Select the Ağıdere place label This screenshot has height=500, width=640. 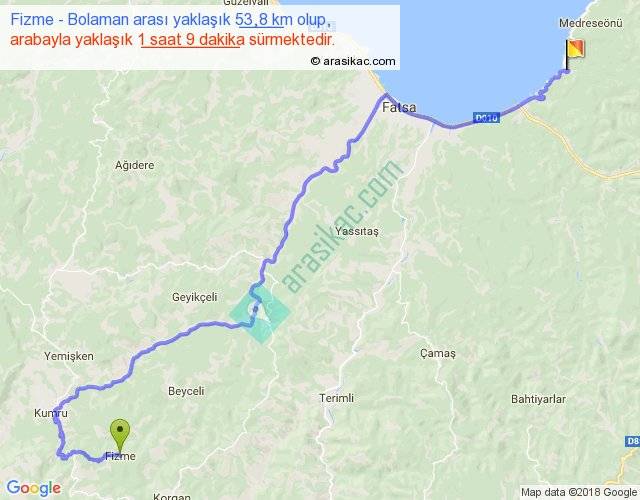pos(135,165)
